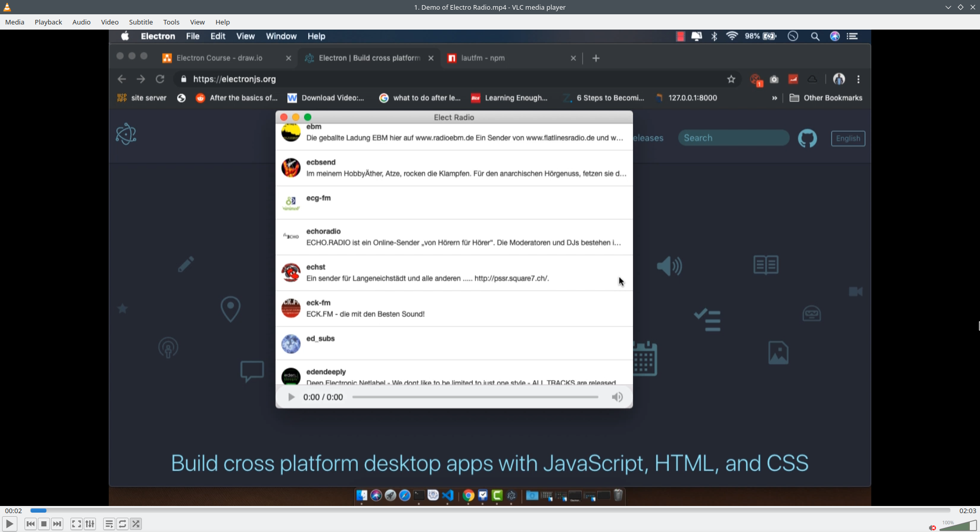Toggle VLC fullscreen mode
The image size is (980, 532).
(77, 524)
